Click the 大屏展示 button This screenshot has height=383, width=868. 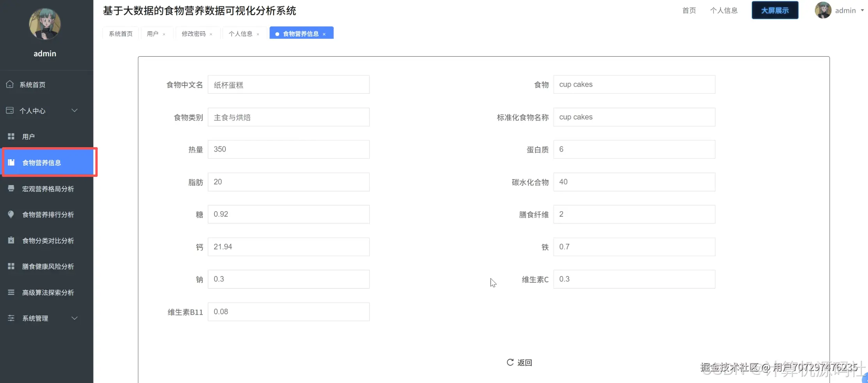[x=774, y=10]
